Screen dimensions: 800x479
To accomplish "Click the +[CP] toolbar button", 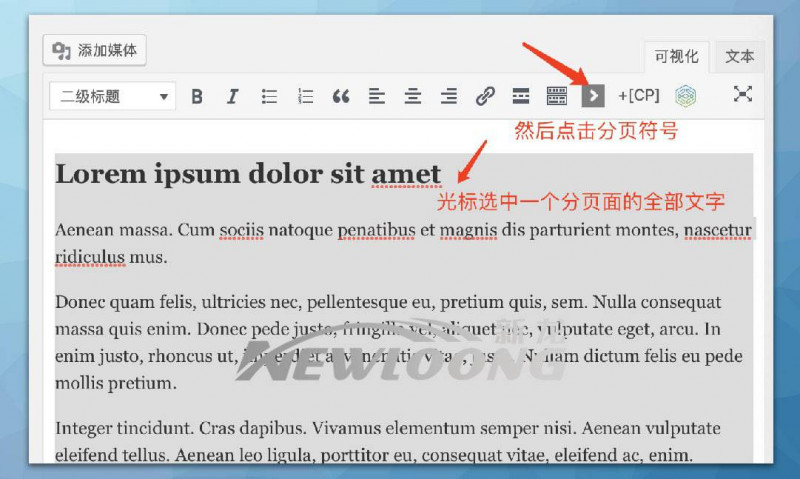I will click(x=638, y=96).
